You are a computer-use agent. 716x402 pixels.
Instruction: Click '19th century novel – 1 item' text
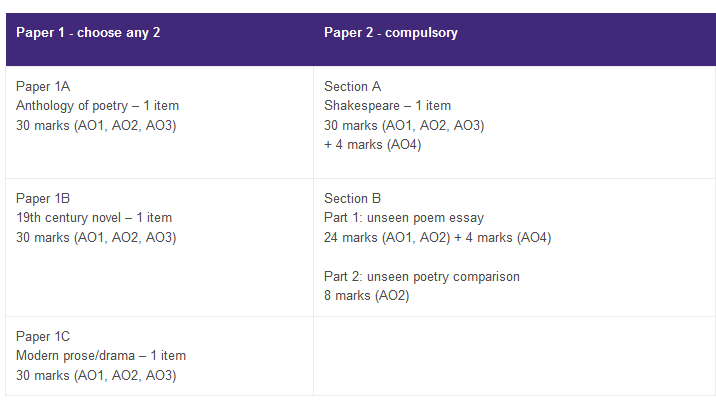[94, 218]
